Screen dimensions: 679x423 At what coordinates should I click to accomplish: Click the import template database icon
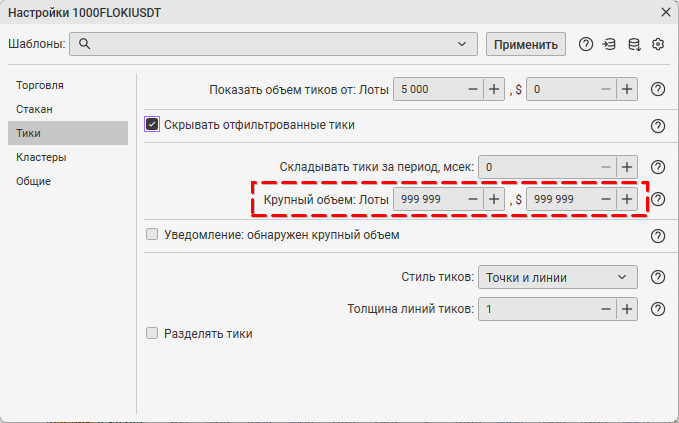pos(609,44)
